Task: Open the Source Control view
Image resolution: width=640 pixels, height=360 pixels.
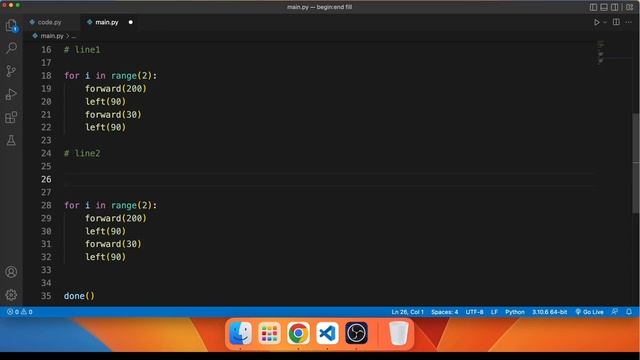Action: tap(11, 71)
